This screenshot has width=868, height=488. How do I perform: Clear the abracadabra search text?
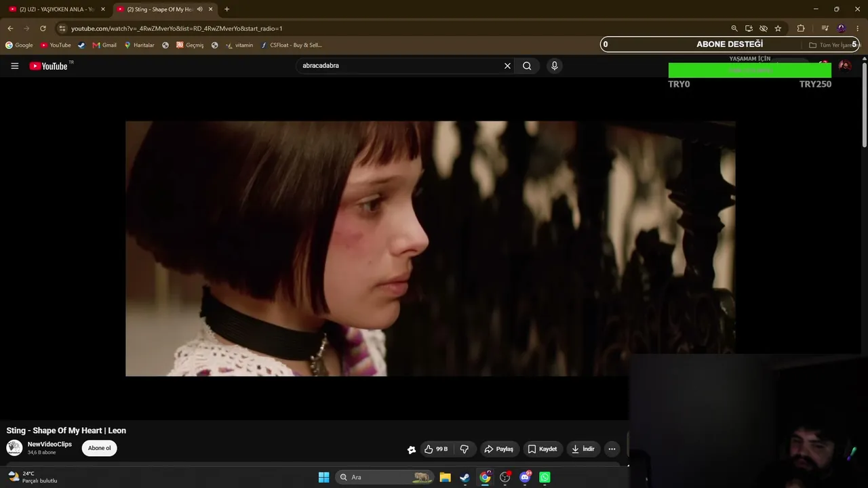[507, 66]
